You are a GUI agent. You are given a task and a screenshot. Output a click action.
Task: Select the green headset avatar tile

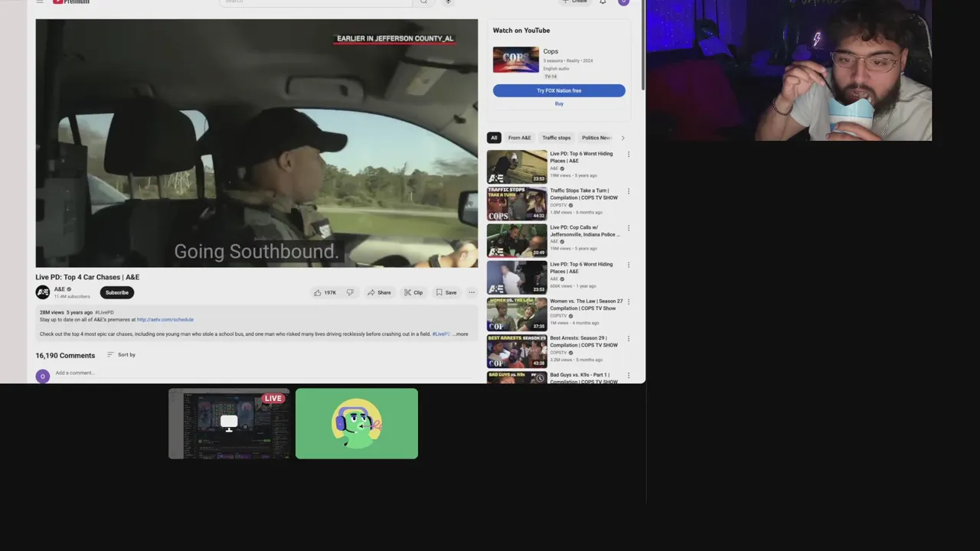pos(357,424)
